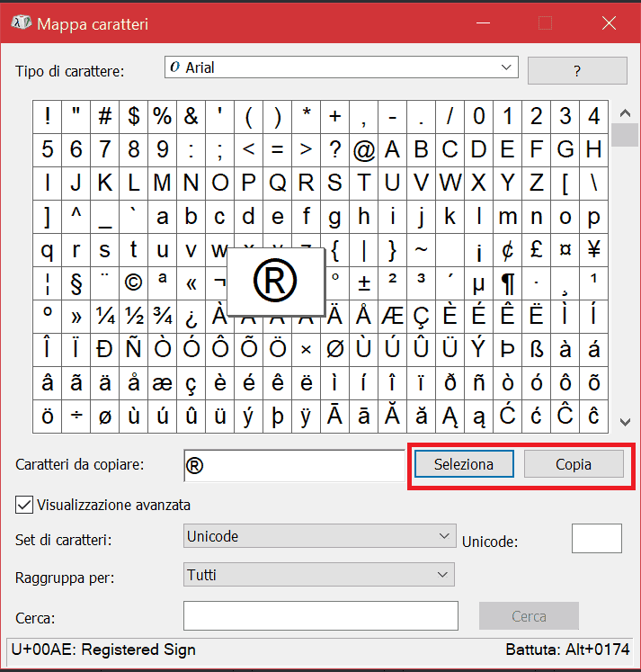This screenshot has height=672, width=641.
Task: Open the Tipo di carattere font dropdown
Action: [342, 67]
